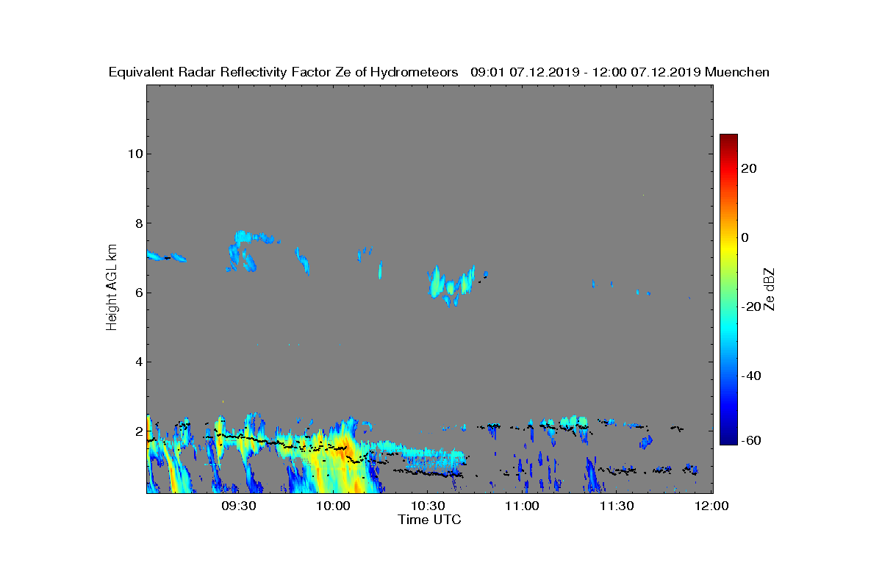Click the Height AGL km axis title
882x588 pixels.
112,288
